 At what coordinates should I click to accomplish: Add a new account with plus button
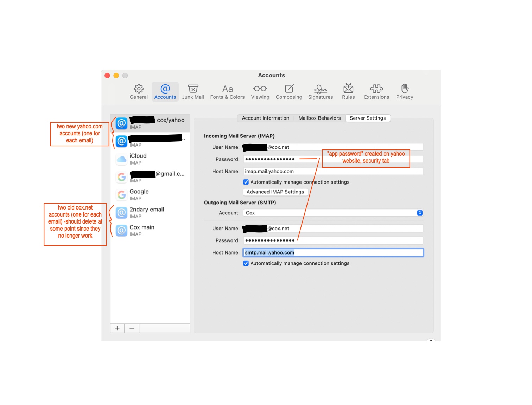117,328
